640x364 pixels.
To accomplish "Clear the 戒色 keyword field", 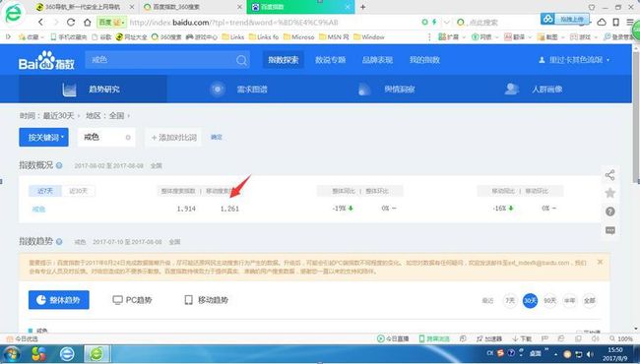I will pyautogui.click(x=128, y=138).
